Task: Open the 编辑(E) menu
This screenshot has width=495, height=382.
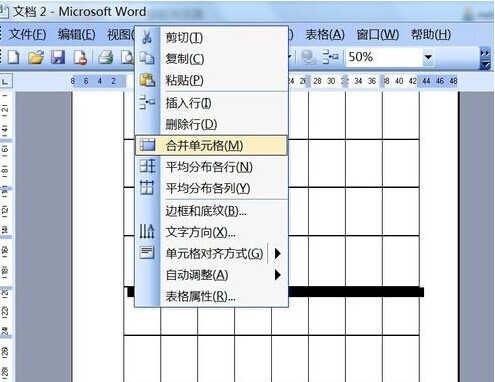Action: click(x=77, y=34)
